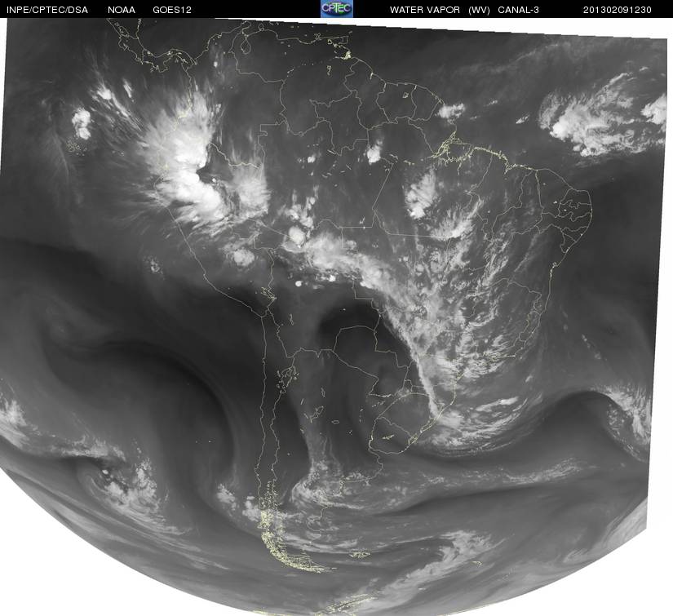The width and height of the screenshot is (673, 616).
Task: Click the WATER VAPOR header label
Action: click(424, 10)
